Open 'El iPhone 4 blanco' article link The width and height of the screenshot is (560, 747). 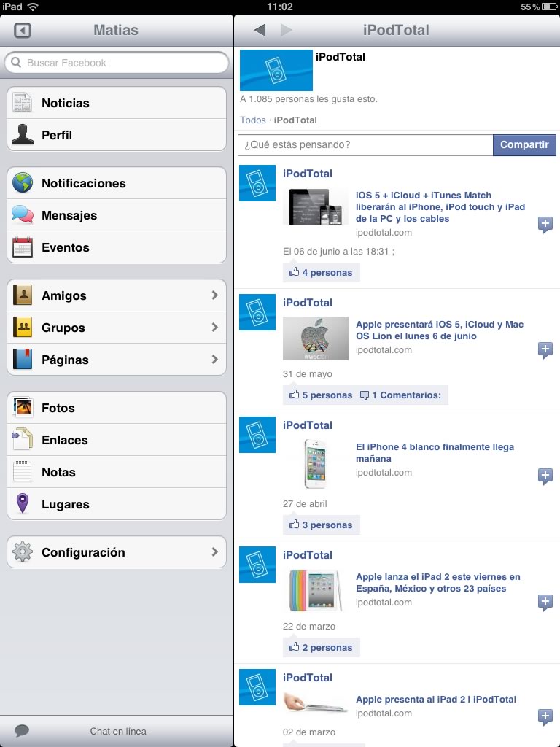(435, 452)
